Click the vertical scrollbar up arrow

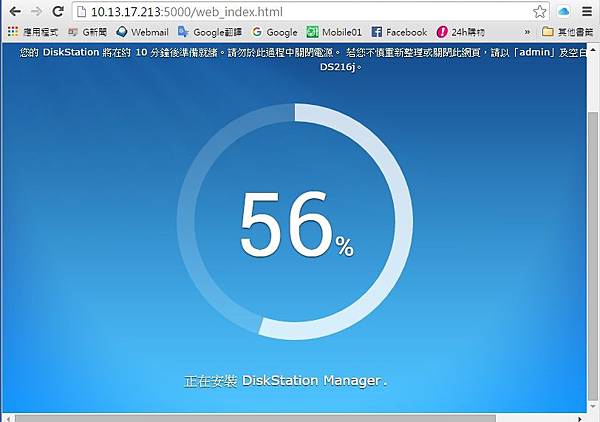click(593, 50)
